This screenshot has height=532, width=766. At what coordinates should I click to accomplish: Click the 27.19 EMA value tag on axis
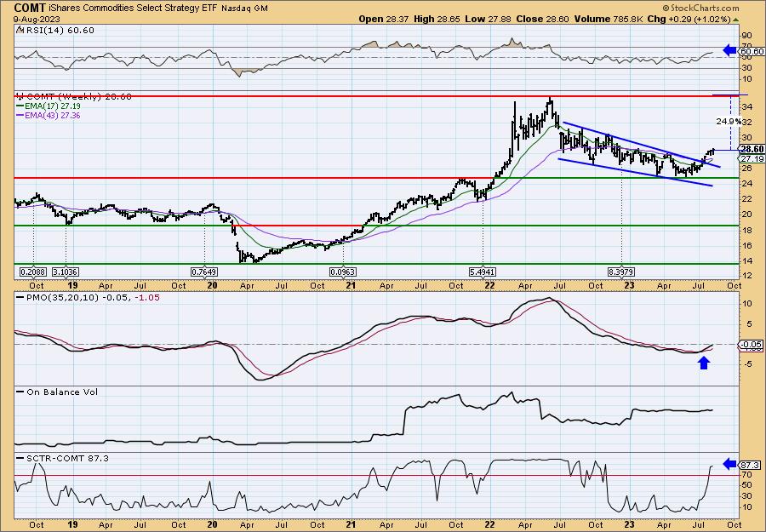tap(752, 159)
